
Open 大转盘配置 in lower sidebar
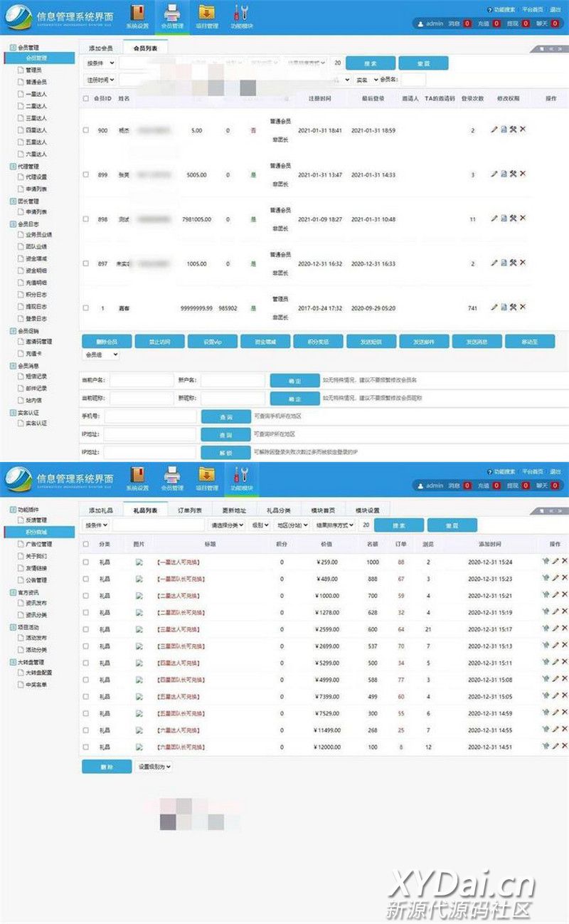pyautogui.click(x=39, y=672)
